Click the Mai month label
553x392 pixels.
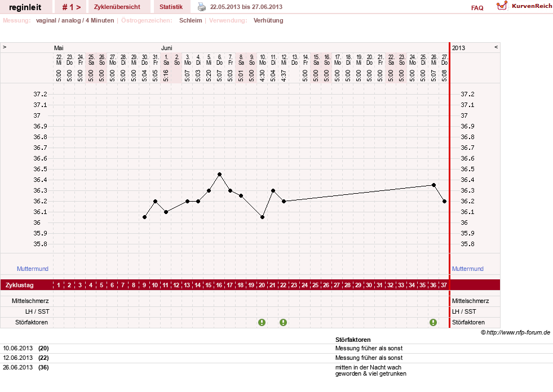click(59, 48)
